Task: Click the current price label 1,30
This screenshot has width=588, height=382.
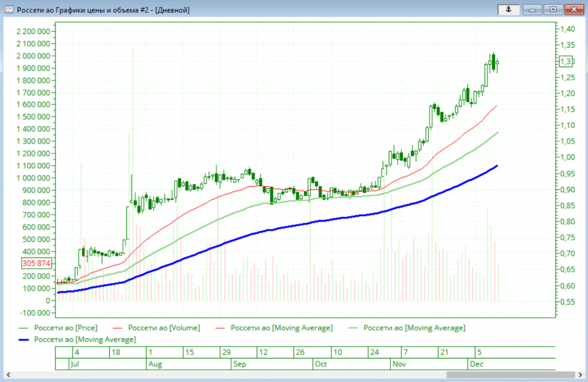Action: click(566, 61)
